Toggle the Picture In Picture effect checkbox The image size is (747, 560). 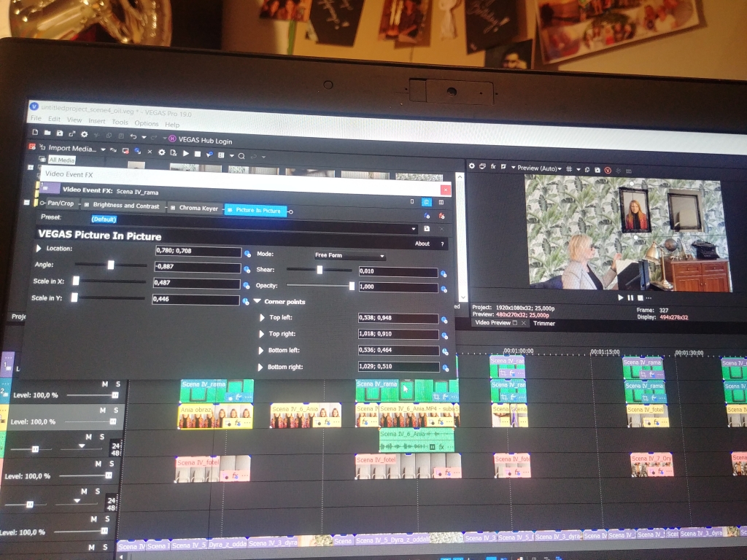[x=230, y=210]
